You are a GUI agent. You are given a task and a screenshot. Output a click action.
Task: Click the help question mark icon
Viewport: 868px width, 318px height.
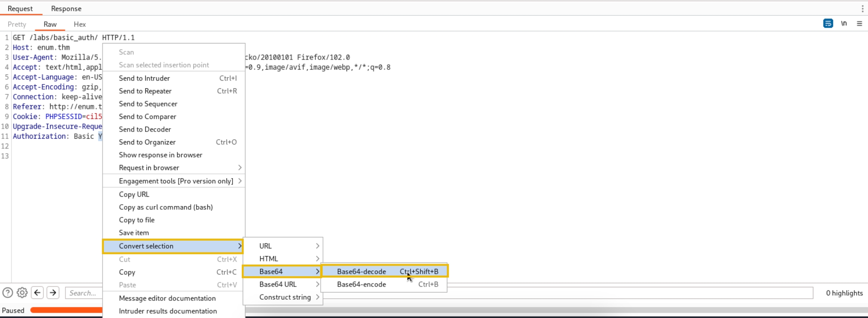pyautogui.click(x=8, y=293)
